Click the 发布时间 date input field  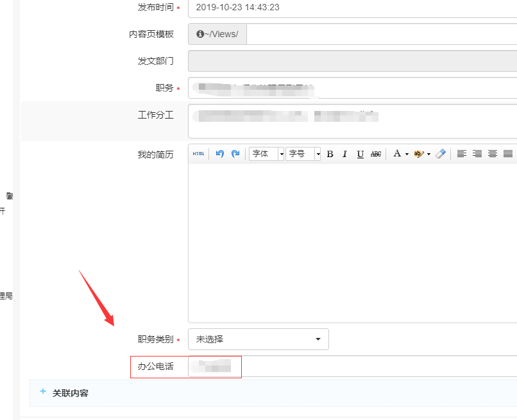click(353, 8)
